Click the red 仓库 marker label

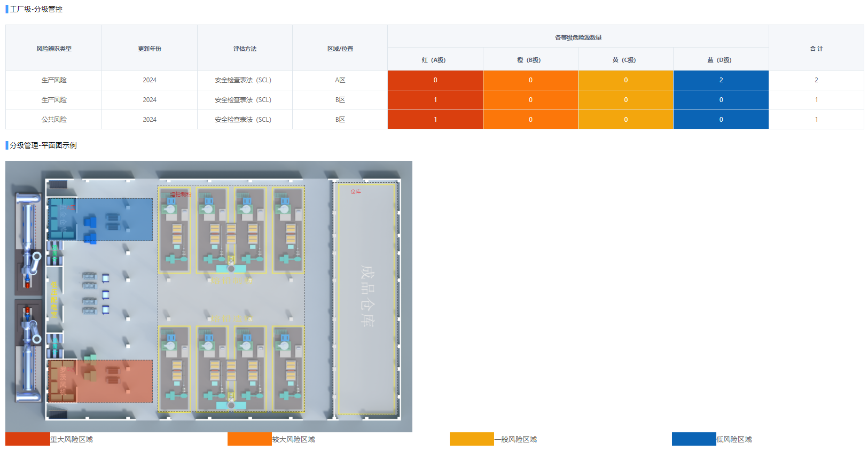(x=356, y=191)
